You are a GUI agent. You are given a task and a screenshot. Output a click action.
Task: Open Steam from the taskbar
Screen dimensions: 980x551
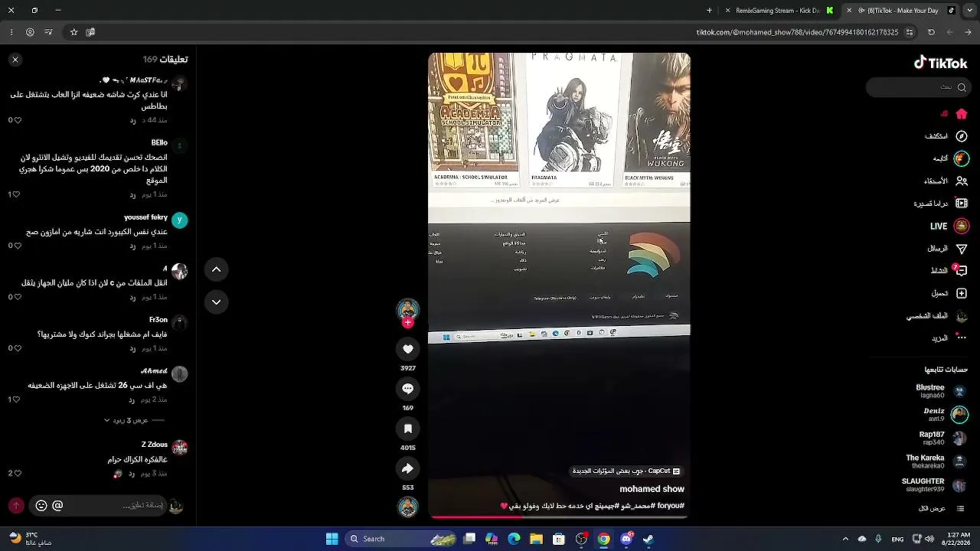click(x=648, y=539)
